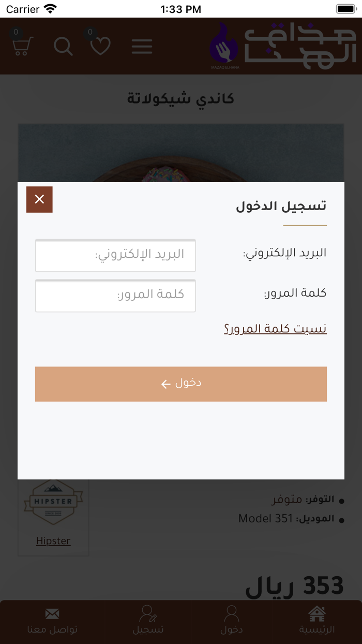Tap the login person icon in bottom bar
This screenshot has width=362, height=644.
(231, 614)
